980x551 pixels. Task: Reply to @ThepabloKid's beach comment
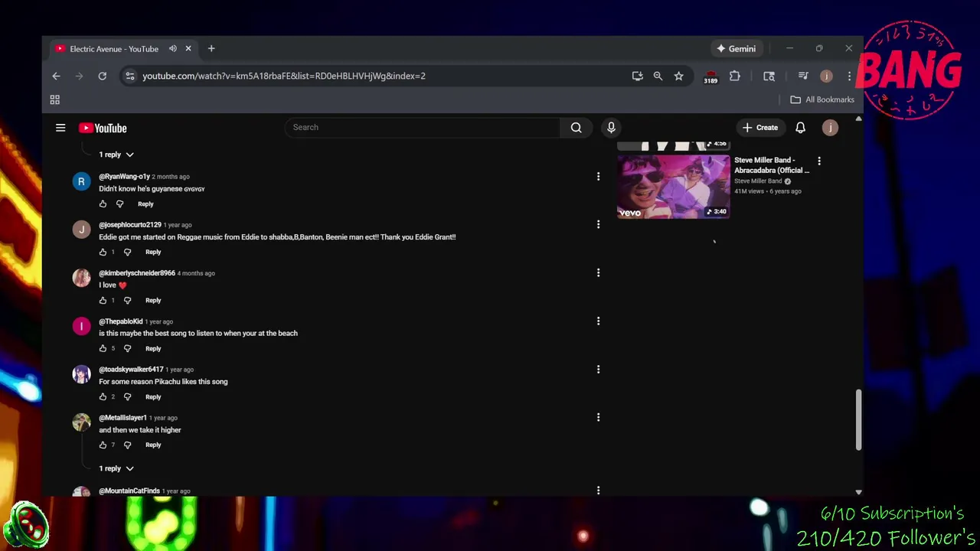[153, 348]
